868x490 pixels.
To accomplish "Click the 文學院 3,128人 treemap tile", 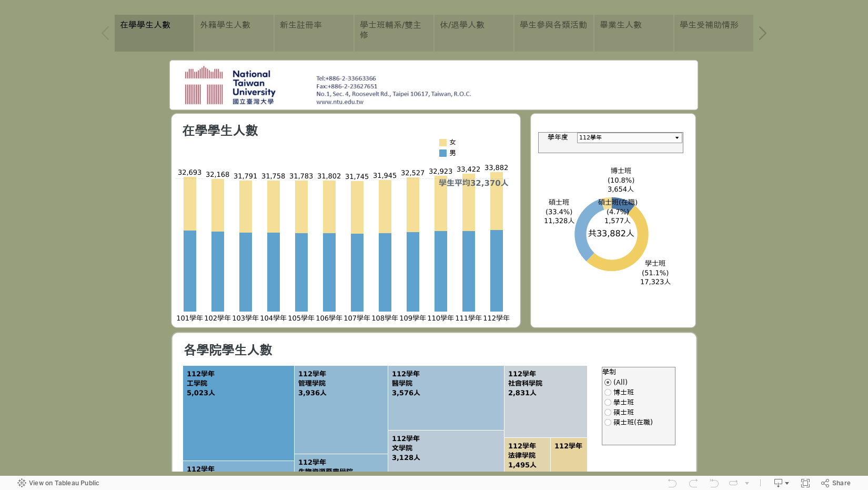I will (446, 451).
